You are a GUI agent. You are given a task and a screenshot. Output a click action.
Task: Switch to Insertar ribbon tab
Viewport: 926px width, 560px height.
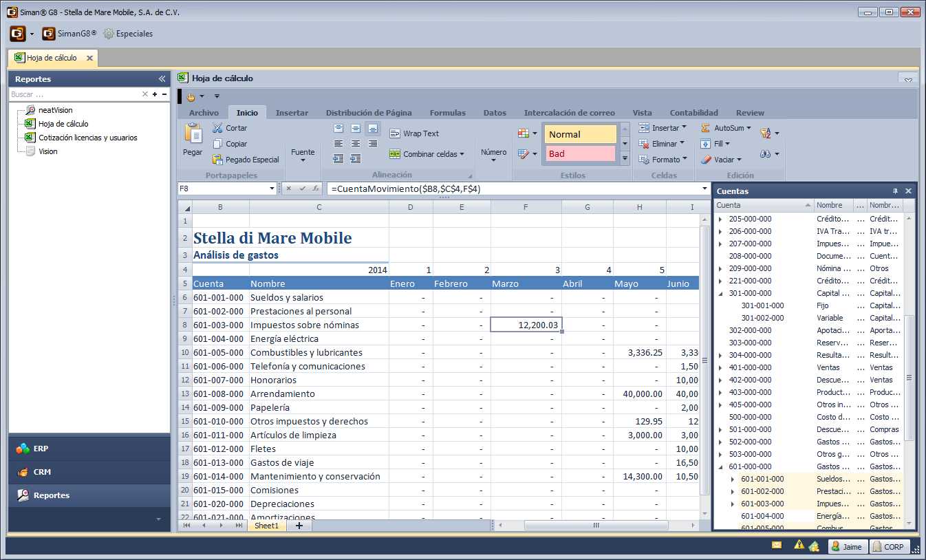pyautogui.click(x=292, y=113)
